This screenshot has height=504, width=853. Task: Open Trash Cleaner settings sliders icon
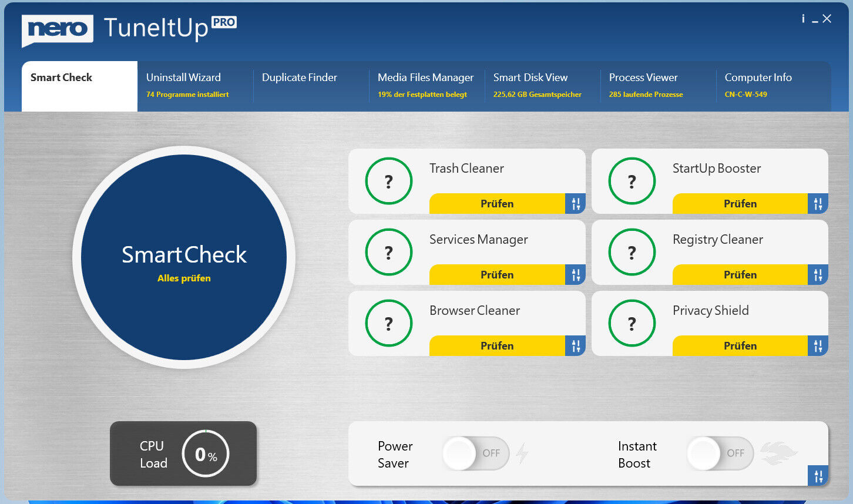[575, 204]
